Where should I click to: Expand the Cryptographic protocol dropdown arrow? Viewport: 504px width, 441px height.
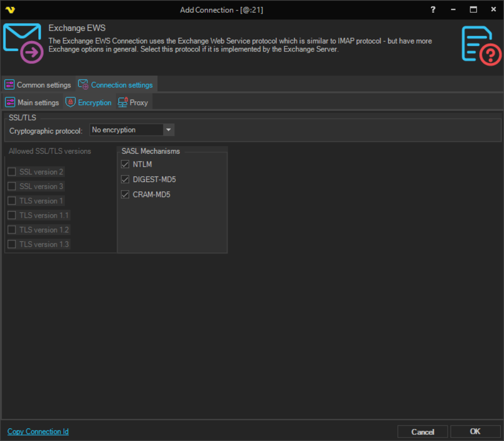pyautogui.click(x=169, y=130)
